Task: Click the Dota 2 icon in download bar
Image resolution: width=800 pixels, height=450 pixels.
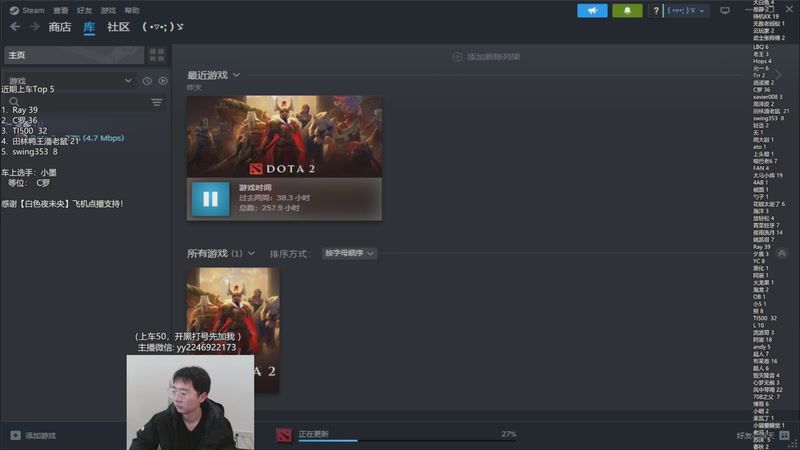Action: (x=284, y=434)
